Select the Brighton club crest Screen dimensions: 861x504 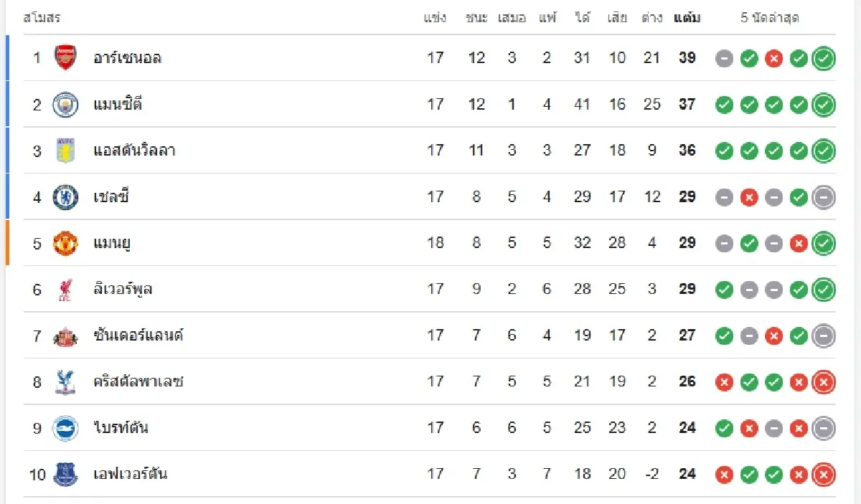65,427
